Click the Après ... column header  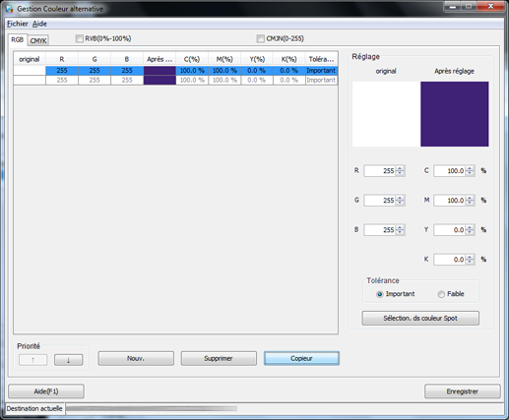pyautogui.click(x=159, y=59)
